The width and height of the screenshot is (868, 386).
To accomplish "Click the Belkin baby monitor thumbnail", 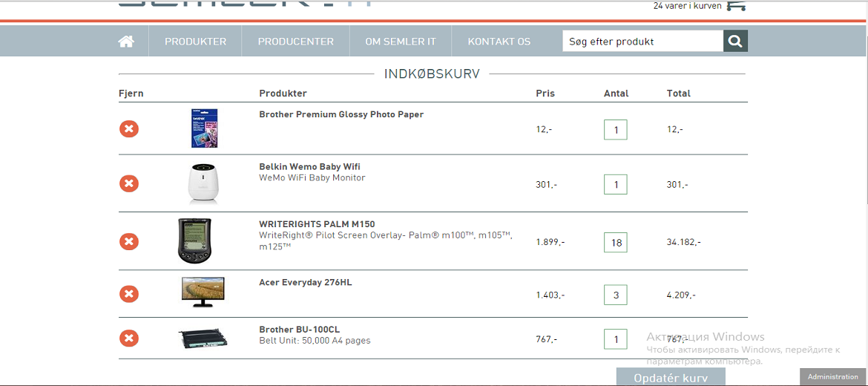I will (203, 183).
